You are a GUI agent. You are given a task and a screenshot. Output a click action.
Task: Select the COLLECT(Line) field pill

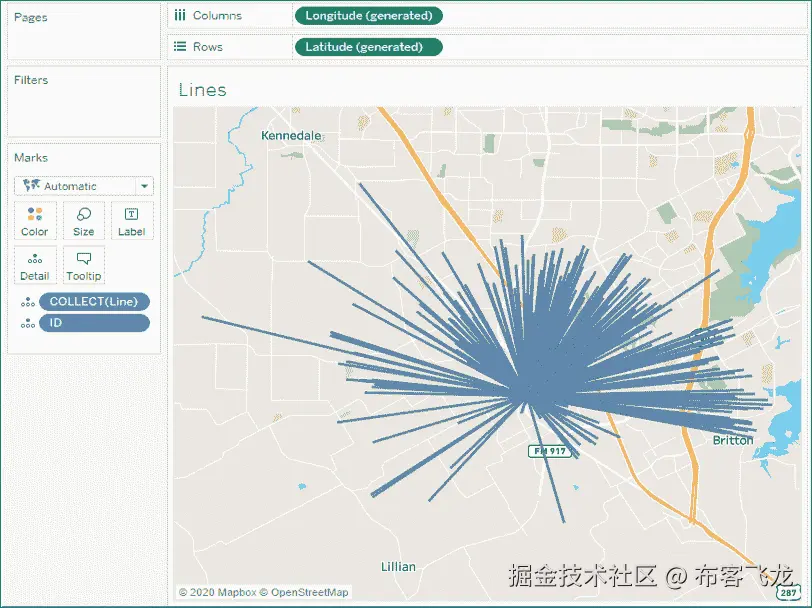click(x=94, y=301)
